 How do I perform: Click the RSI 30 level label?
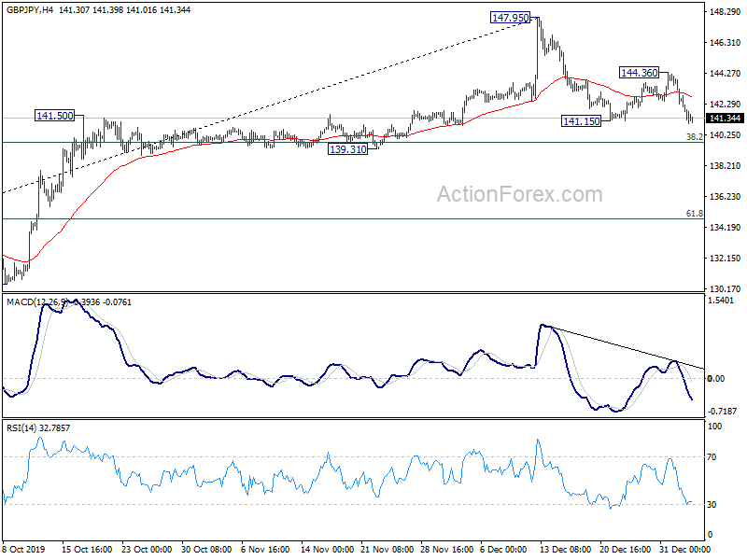coord(712,505)
